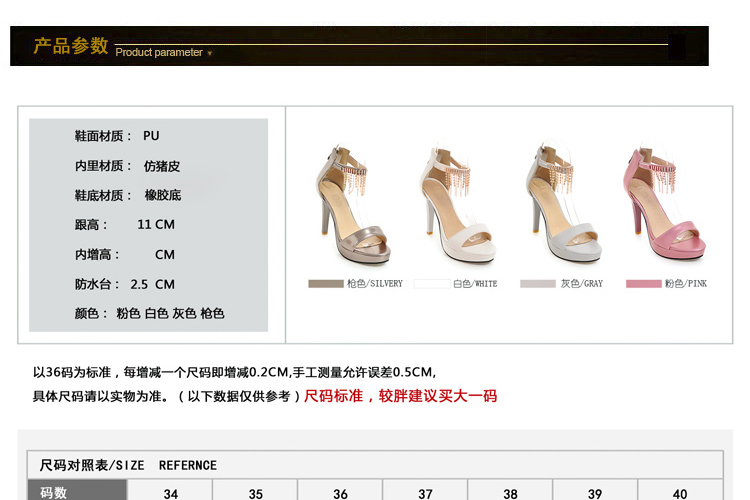Click the 跟高 11 CM specification row

click(125, 225)
